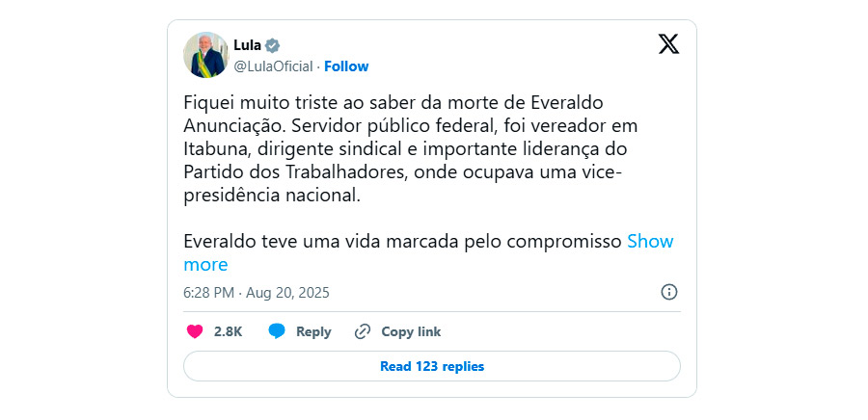The height and width of the screenshot is (420, 868).
Task: Select the Copy link text
Action: (411, 331)
